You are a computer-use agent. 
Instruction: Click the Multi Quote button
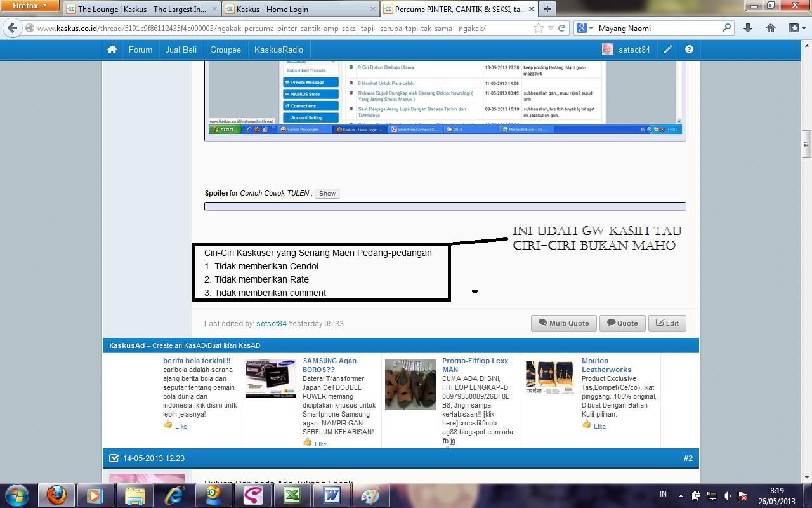pyautogui.click(x=564, y=323)
